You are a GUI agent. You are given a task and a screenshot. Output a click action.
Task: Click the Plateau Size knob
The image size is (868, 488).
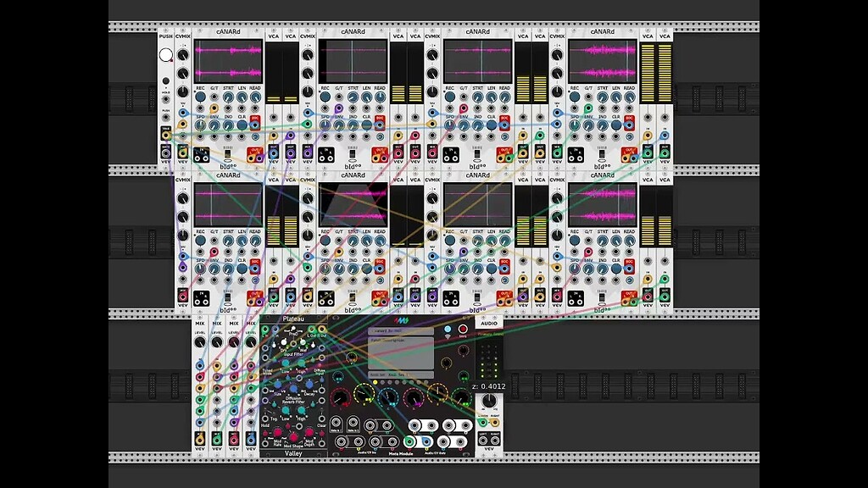coord(278,385)
